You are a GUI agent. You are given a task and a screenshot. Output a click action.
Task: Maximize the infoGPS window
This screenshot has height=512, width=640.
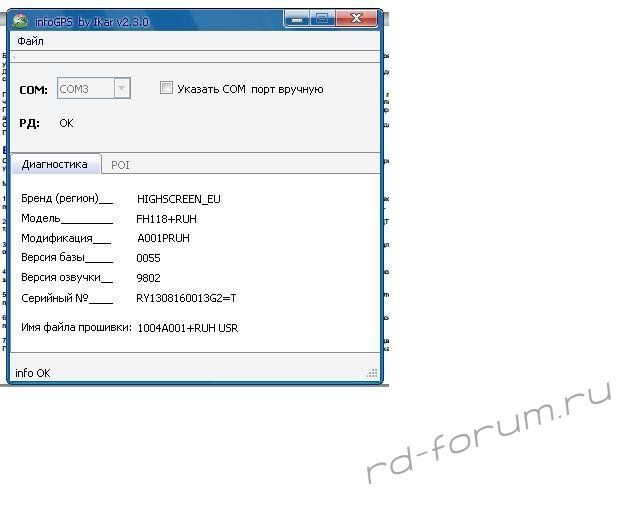click(321, 17)
